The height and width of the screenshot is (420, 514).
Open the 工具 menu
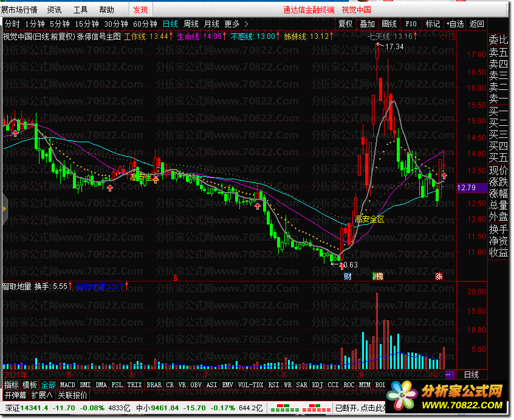click(80, 10)
